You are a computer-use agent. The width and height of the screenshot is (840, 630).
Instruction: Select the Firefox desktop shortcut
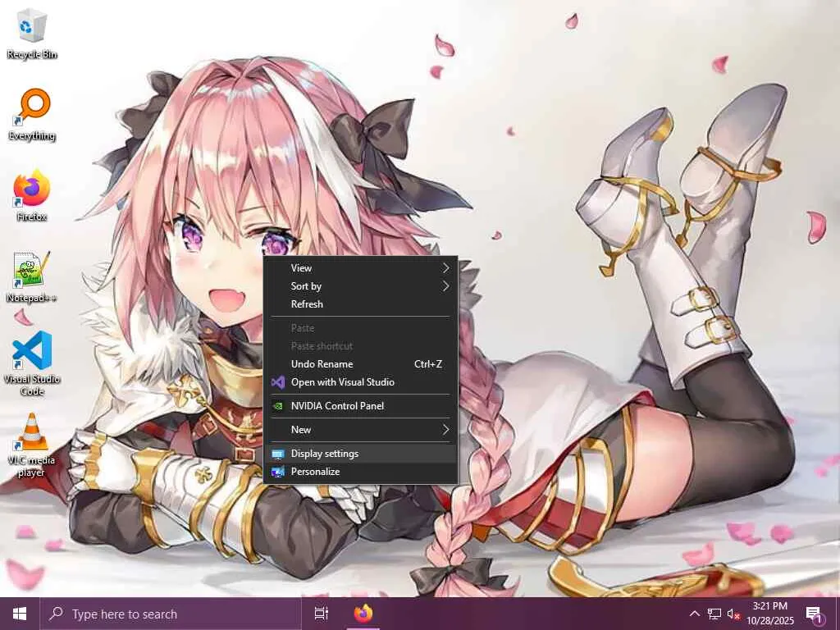(x=32, y=196)
